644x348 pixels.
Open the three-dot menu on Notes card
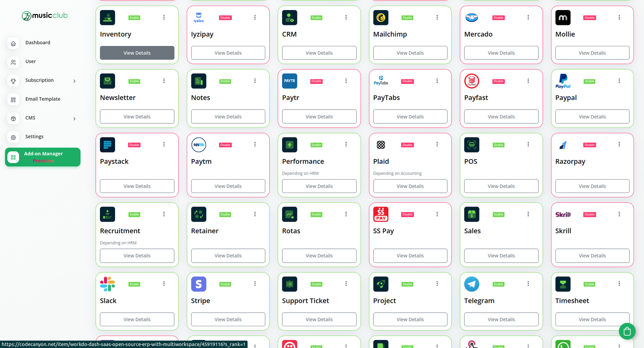pyautogui.click(x=255, y=81)
